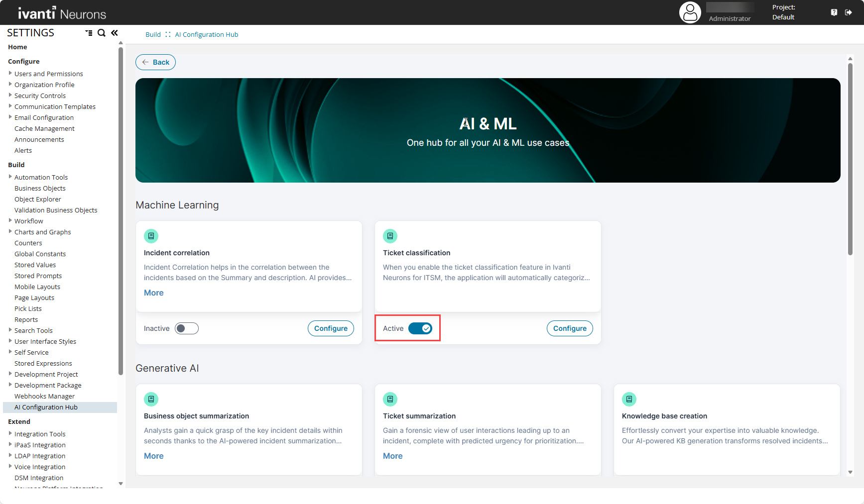This screenshot has width=864, height=504.
Task: Enable the Incident correlation toggle
Action: click(187, 328)
